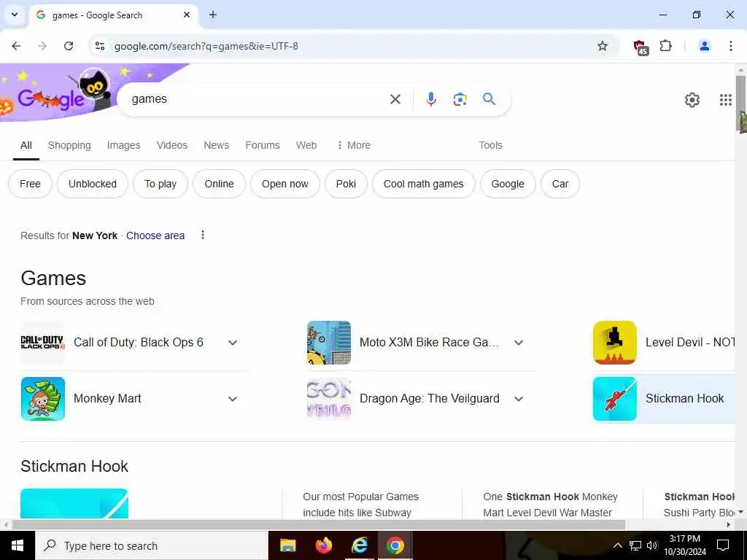Apply the Online filter chip
Viewport: 747px width, 560px height.
[x=219, y=184]
